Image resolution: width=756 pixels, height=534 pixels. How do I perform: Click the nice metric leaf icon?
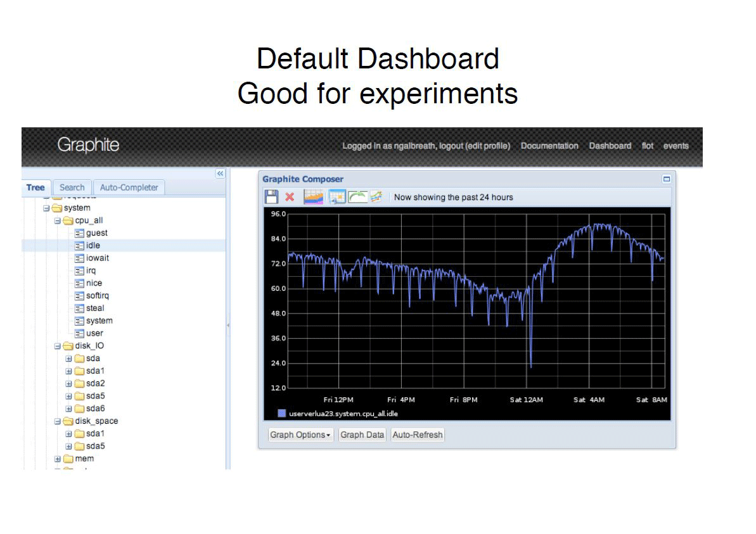click(80, 283)
